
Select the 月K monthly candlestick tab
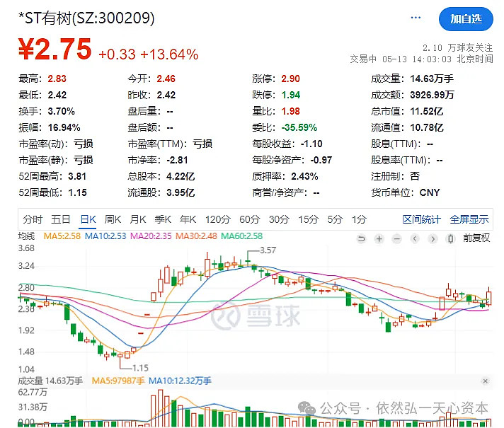[x=138, y=219]
